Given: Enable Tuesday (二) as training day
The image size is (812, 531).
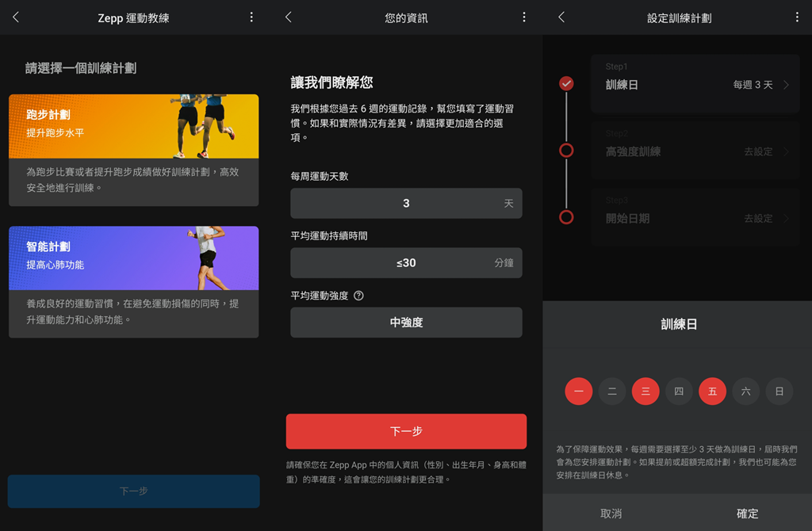Looking at the screenshot, I should coord(612,392).
